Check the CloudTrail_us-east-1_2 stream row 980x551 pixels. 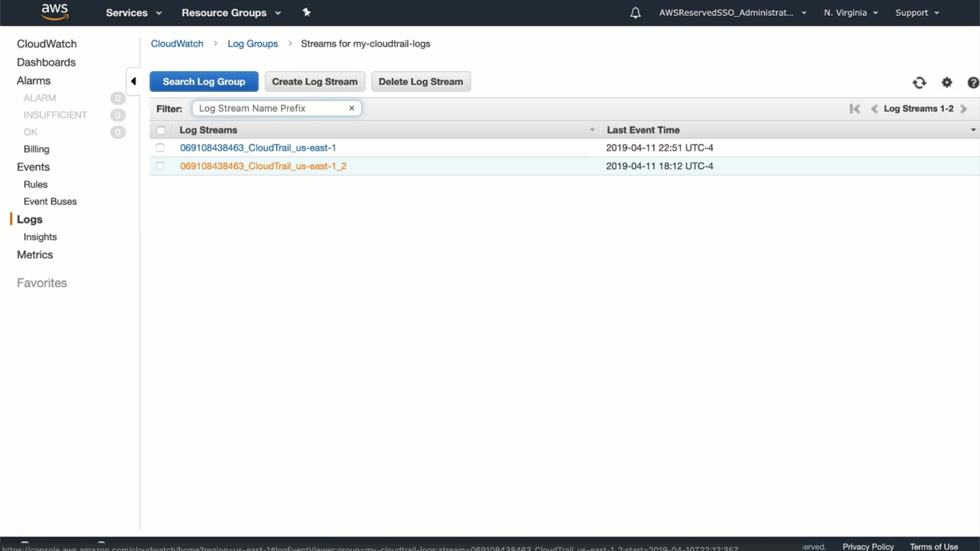tap(160, 166)
